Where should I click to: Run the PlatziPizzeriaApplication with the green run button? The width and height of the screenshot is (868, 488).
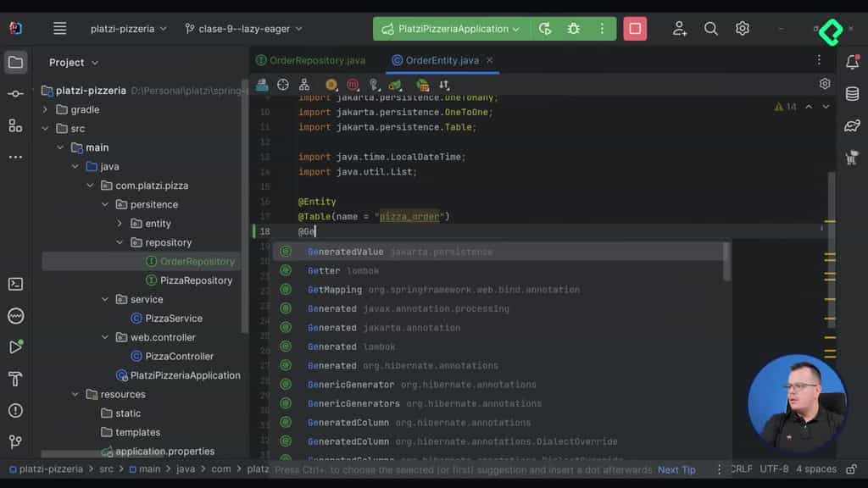coord(545,28)
